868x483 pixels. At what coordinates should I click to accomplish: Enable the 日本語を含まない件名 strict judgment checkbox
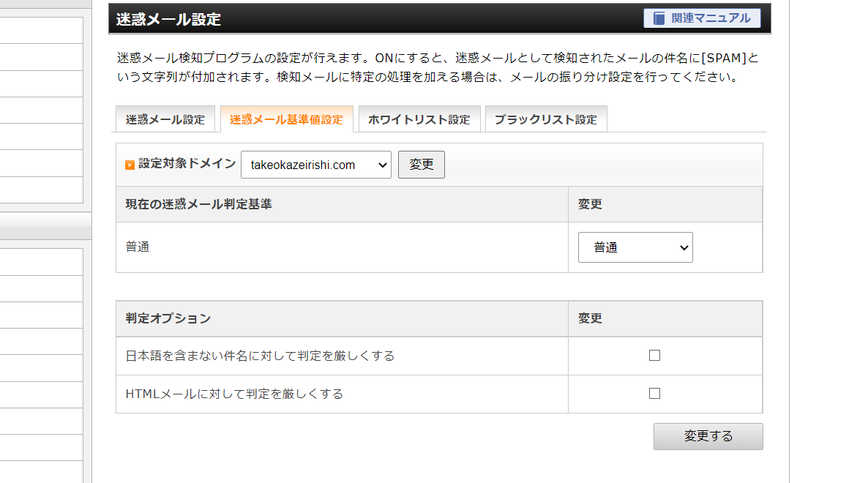coord(654,356)
